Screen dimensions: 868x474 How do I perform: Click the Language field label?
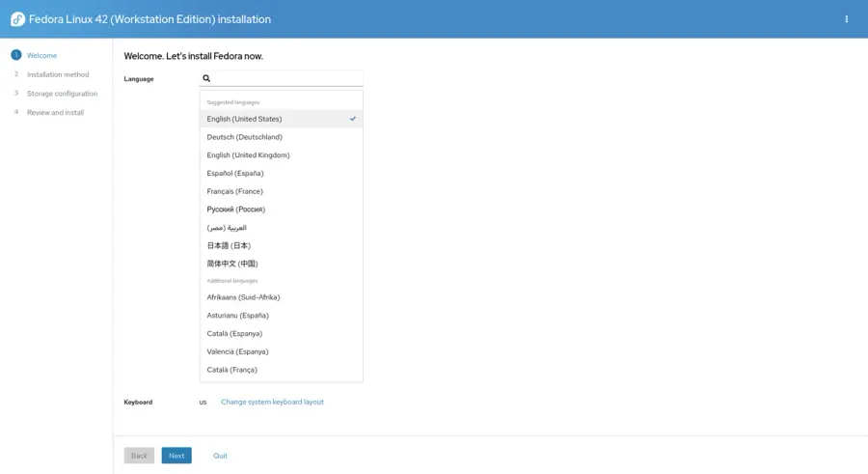pos(139,79)
